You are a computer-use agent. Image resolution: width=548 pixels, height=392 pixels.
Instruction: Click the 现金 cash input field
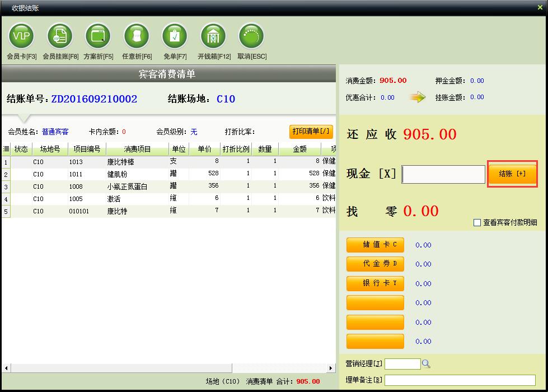(443, 174)
